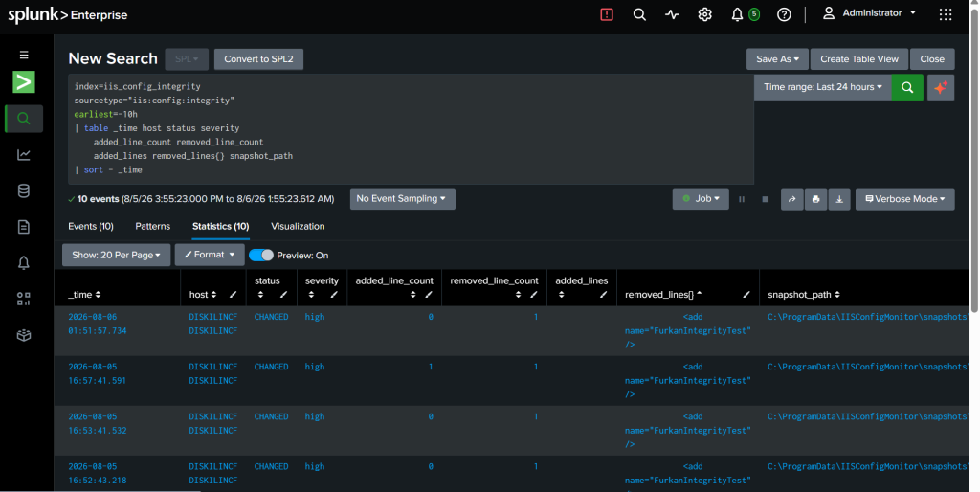Viewport: 980px width, 492px height.
Task: Open the Save As dropdown
Action: tap(777, 58)
